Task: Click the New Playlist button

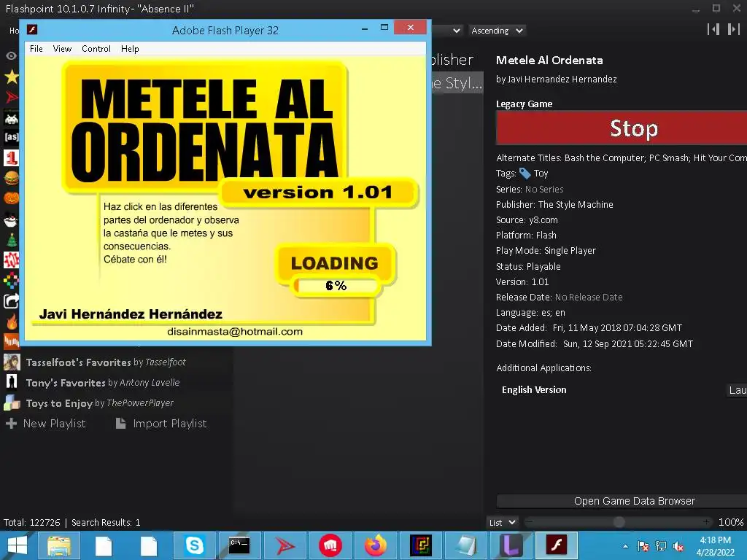Action: point(46,424)
